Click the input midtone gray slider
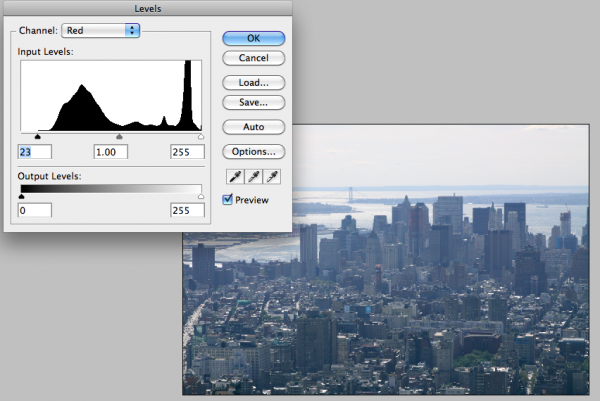Screen dimensions: 600x401 pos(119,136)
